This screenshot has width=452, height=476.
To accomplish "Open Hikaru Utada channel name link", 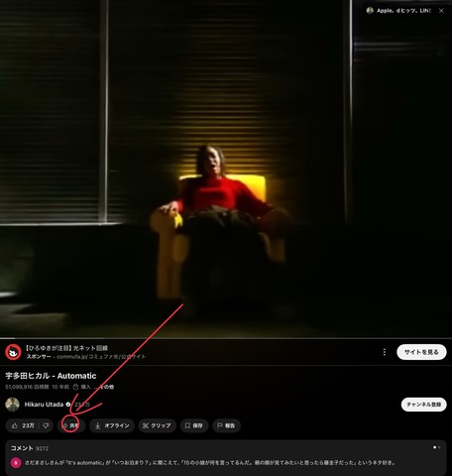I will (44, 405).
